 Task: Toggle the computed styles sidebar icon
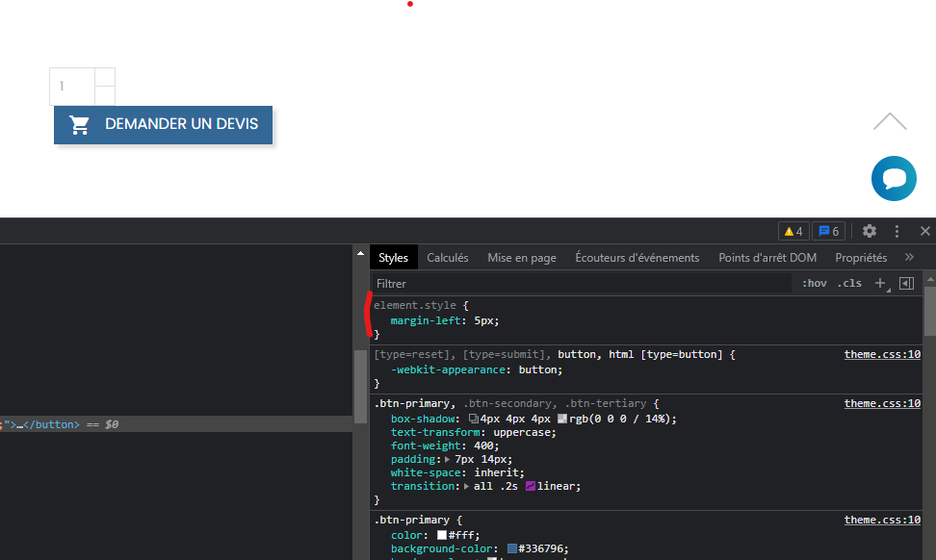pos(906,283)
